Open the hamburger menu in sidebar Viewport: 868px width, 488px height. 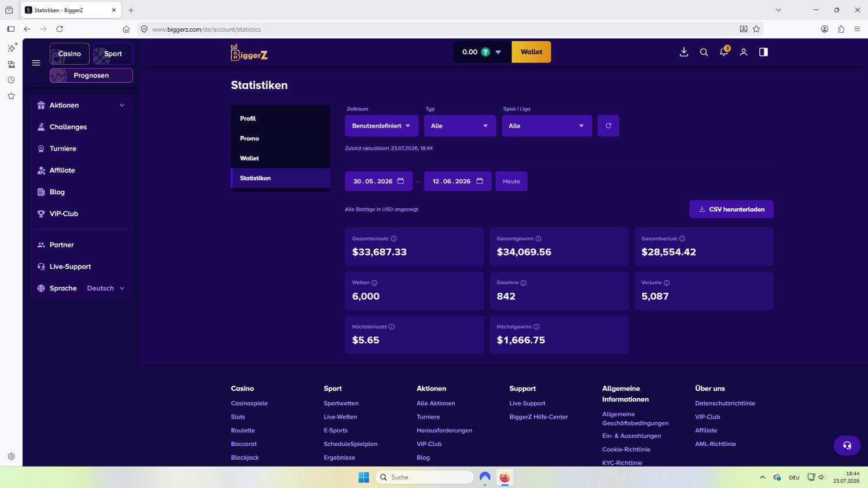point(36,63)
